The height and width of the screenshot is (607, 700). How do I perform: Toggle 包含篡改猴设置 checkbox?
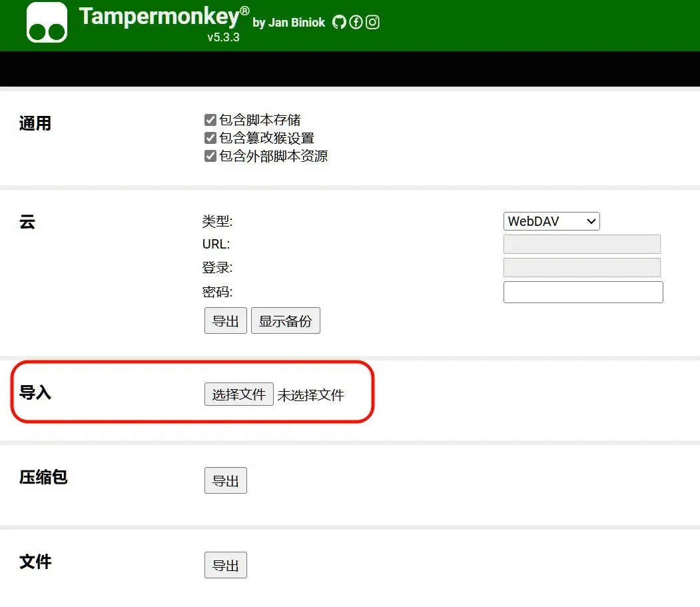pyautogui.click(x=210, y=137)
